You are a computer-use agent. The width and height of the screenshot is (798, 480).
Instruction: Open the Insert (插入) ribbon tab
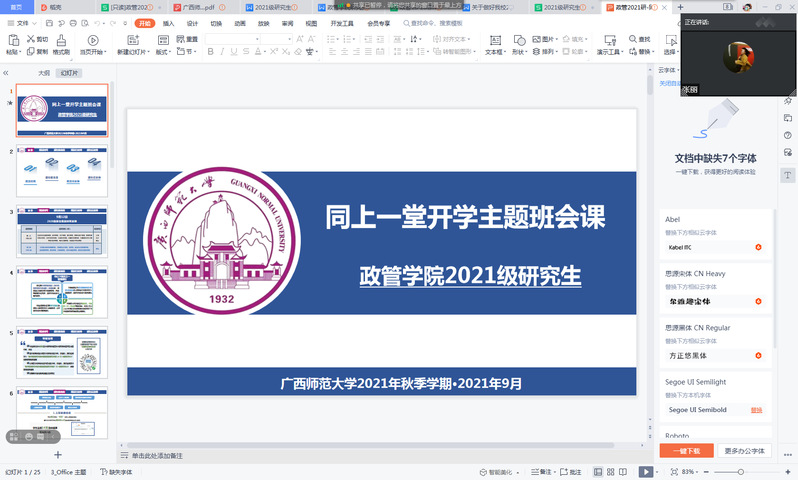(168, 23)
